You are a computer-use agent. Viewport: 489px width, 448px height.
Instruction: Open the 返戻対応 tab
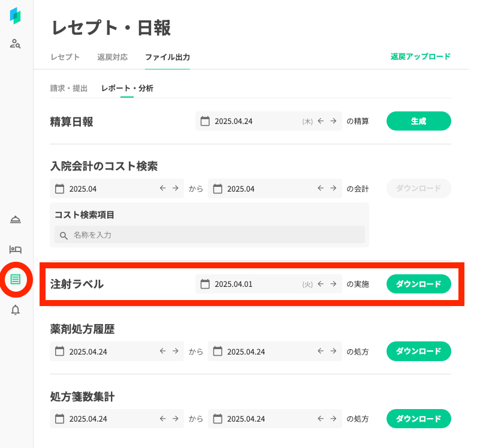(112, 57)
